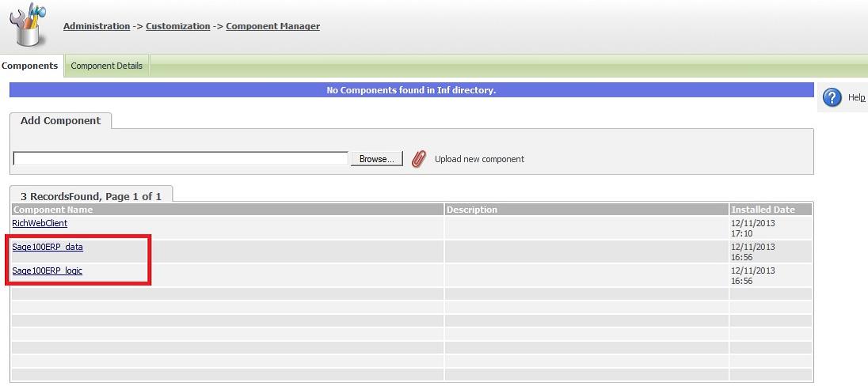Click the blue Help question mark icon
868x386 pixels.
coord(832,97)
